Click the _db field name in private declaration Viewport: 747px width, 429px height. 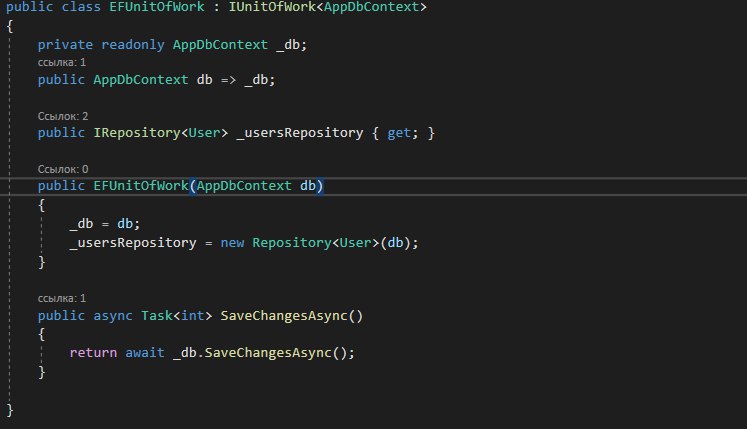click(288, 45)
